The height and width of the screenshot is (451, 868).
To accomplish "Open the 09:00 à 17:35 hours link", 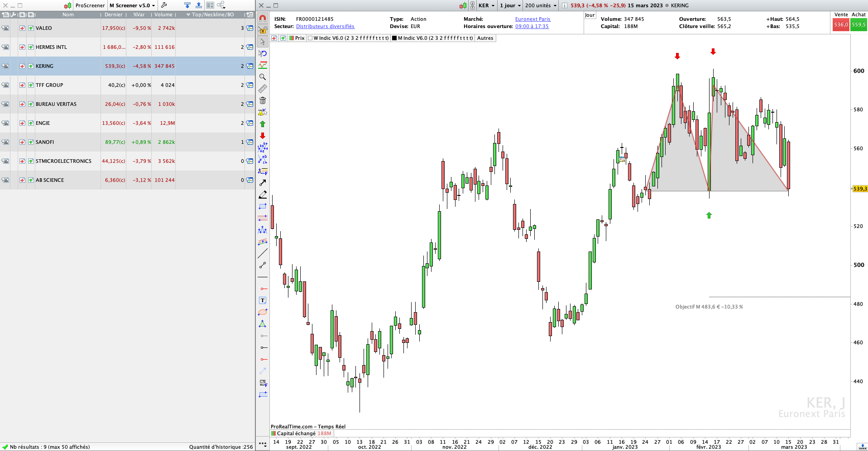I will pos(532,26).
